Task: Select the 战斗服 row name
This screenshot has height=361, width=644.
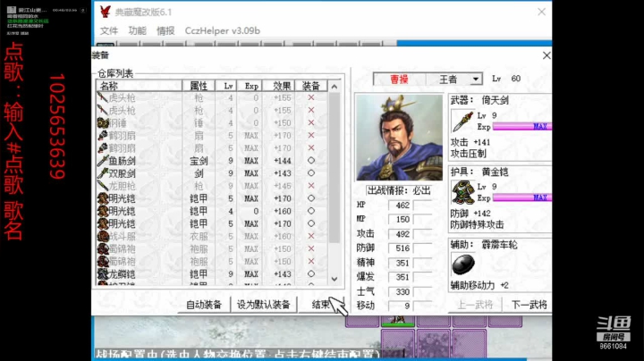Action: tap(122, 237)
